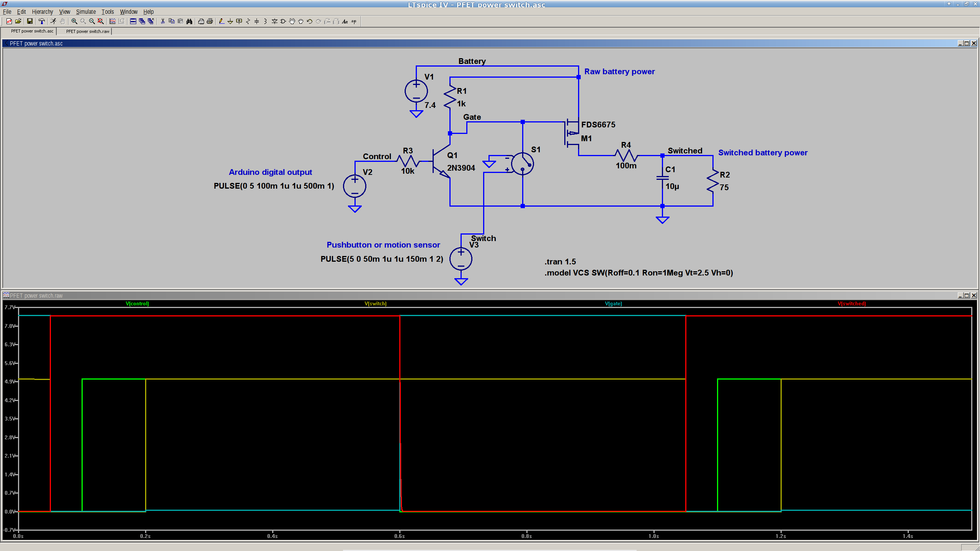Select the Resistor placement tool
The image size is (980, 551).
(x=248, y=21)
